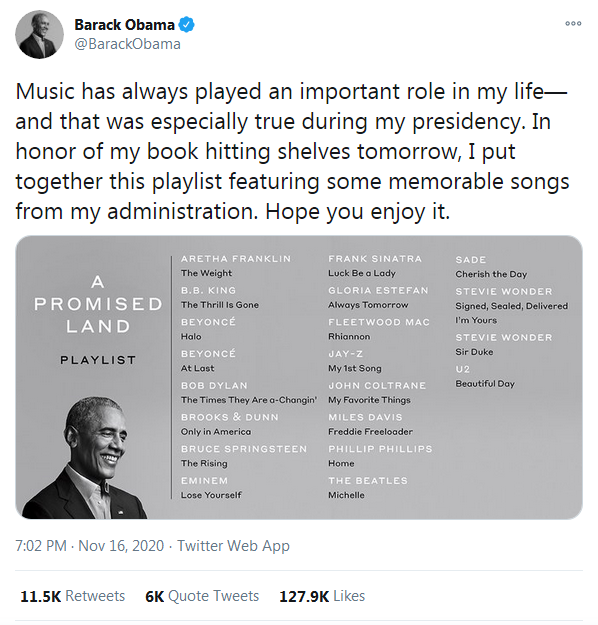The height and width of the screenshot is (625, 598).
Task: Click the Aretha Franklin entry in the playlist
Action: (236, 266)
